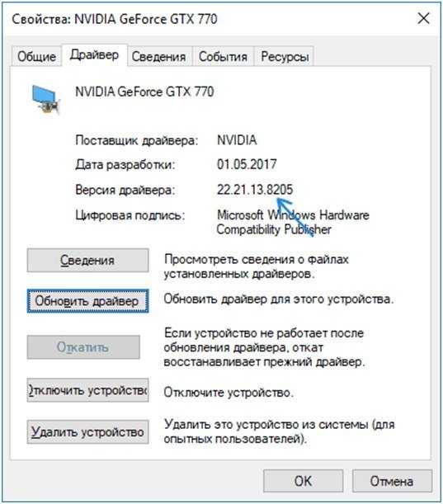Click Удалить устройство button
The image size is (443, 504).
(87, 432)
